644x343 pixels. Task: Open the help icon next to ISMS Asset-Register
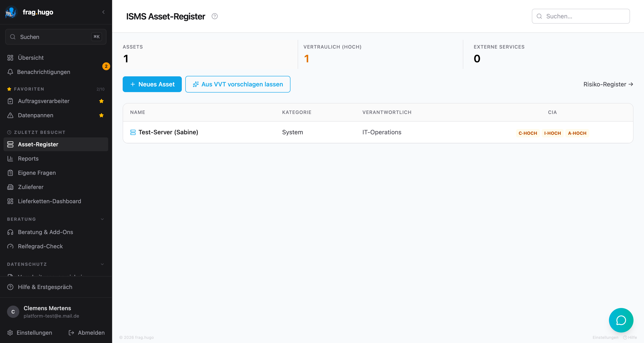[214, 16]
